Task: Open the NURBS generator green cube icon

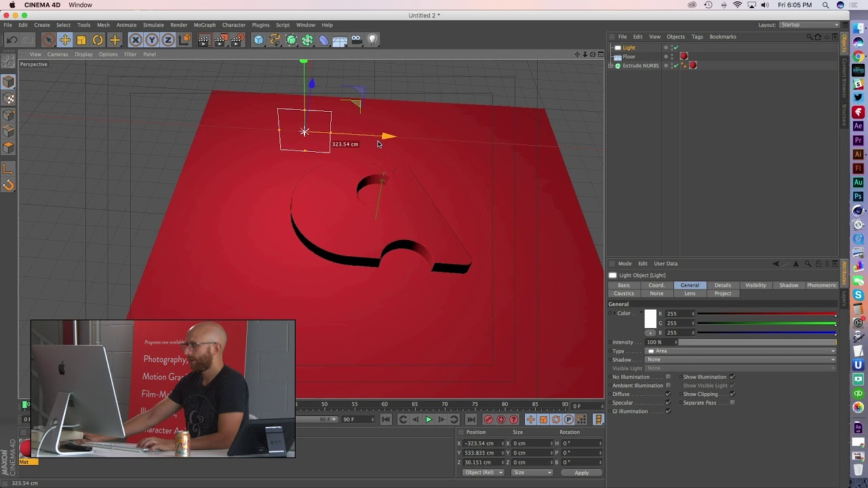Action: click(291, 40)
